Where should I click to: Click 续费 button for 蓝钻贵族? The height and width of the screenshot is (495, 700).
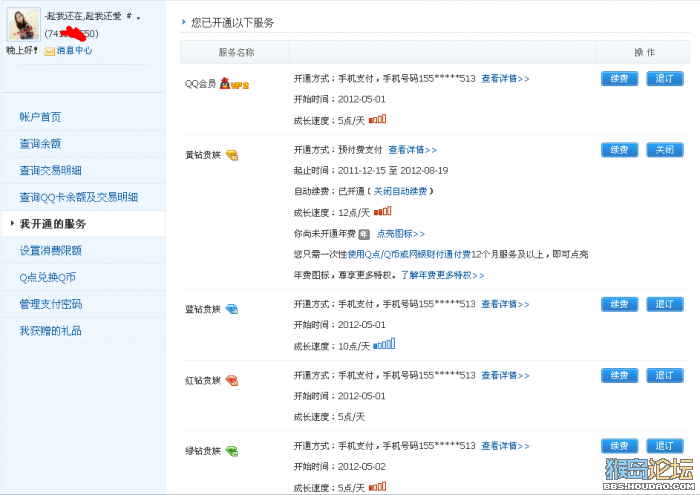coord(619,304)
